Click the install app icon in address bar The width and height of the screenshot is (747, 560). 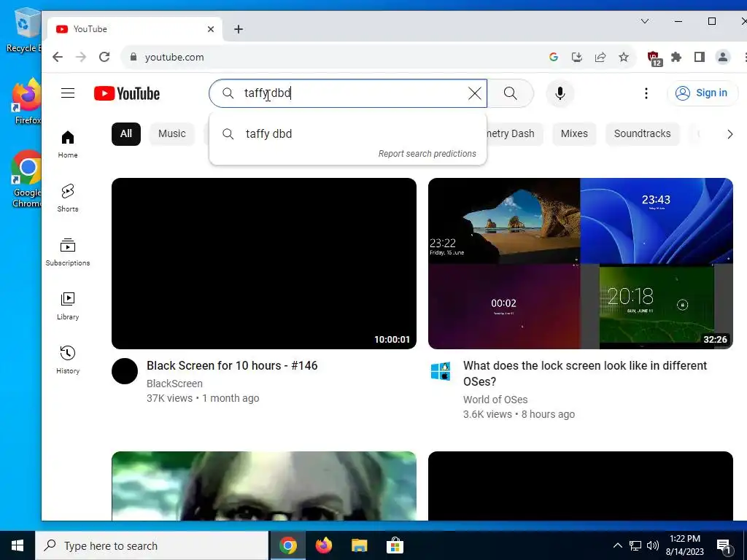click(x=577, y=57)
